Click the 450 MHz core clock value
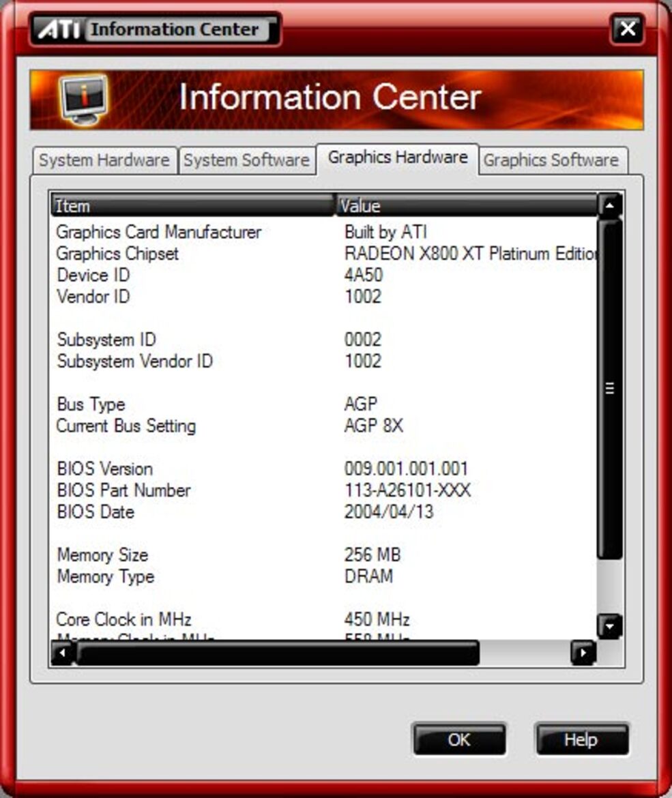The width and height of the screenshot is (672, 798). 377,619
